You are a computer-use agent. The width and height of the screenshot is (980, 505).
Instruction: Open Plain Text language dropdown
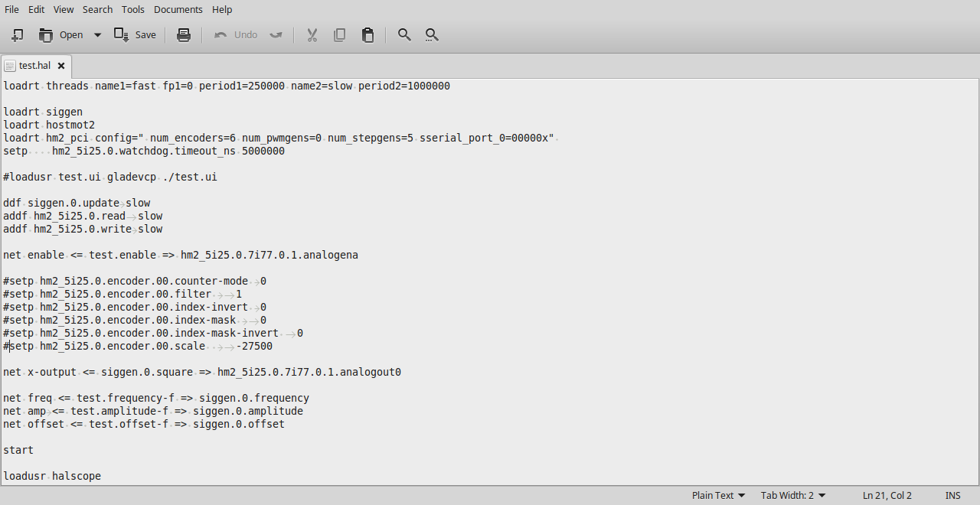click(x=718, y=495)
